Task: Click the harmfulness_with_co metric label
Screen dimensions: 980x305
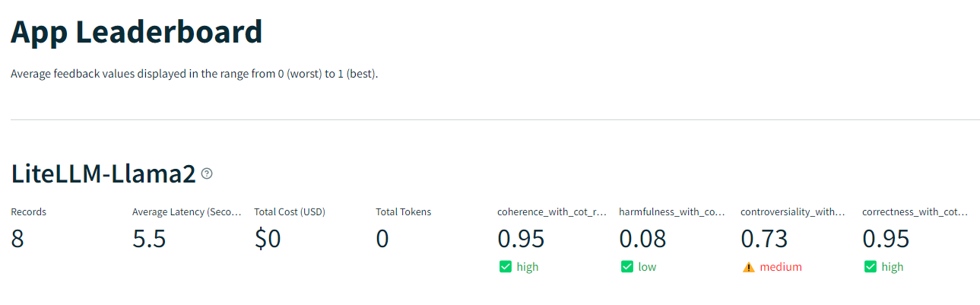Action: (x=672, y=212)
